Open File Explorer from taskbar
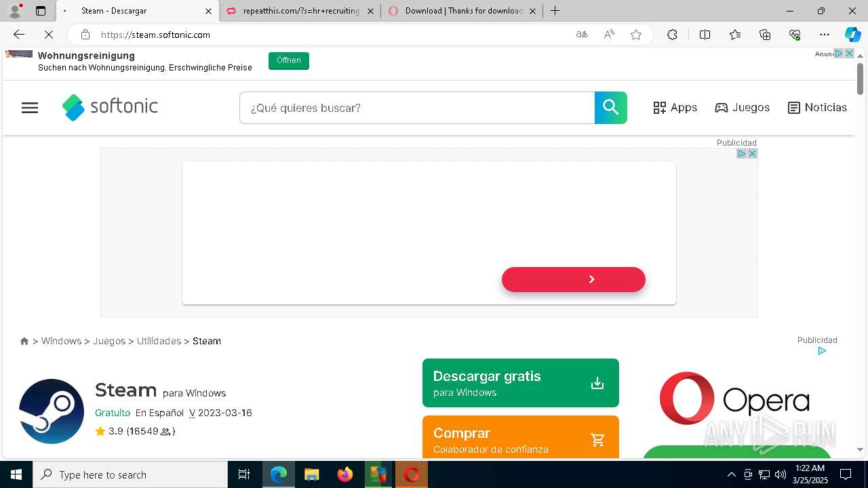The height and width of the screenshot is (488, 868). 311,474
